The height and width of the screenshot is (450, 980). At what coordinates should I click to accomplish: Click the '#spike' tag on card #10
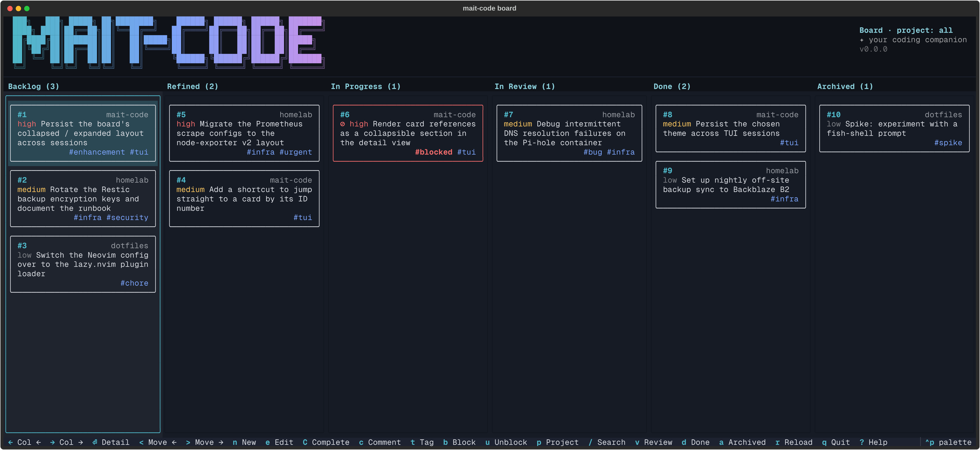[x=948, y=143]
